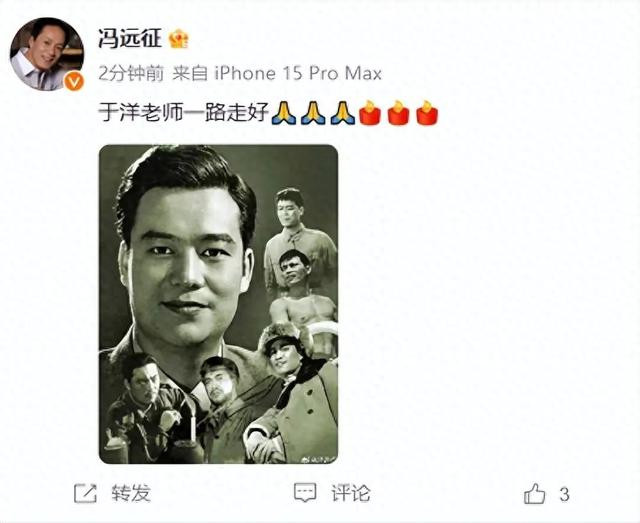The height and width of the screenshot is (523, 640).
Task: Click the middle praying hands emoji
Action: coord(313,113)
